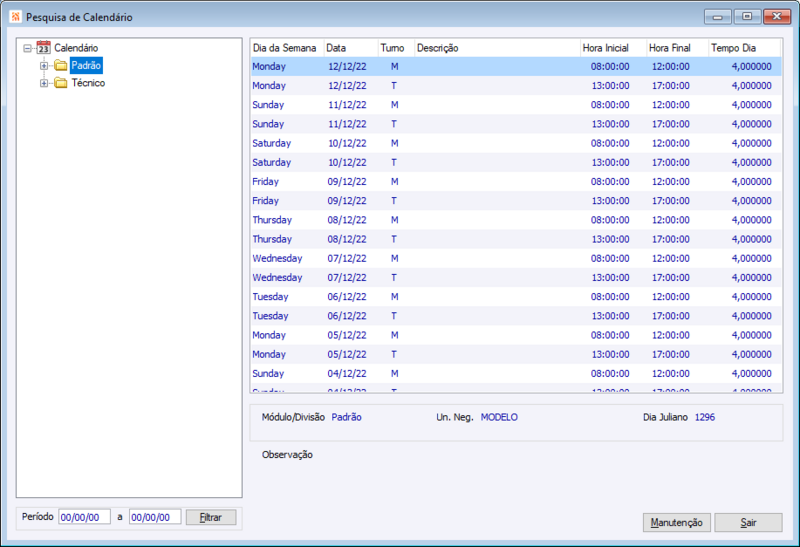Select Monday 05/12/22 turno T row
Image resolution: width=800 pixels, height=547 pixels.
click(x=516, y=354)
